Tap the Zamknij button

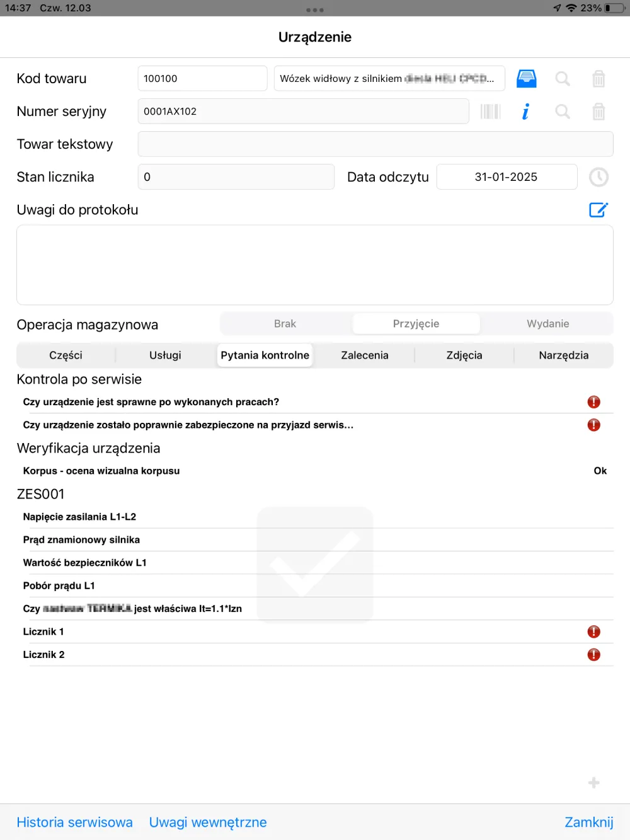(x=588, y=822)
